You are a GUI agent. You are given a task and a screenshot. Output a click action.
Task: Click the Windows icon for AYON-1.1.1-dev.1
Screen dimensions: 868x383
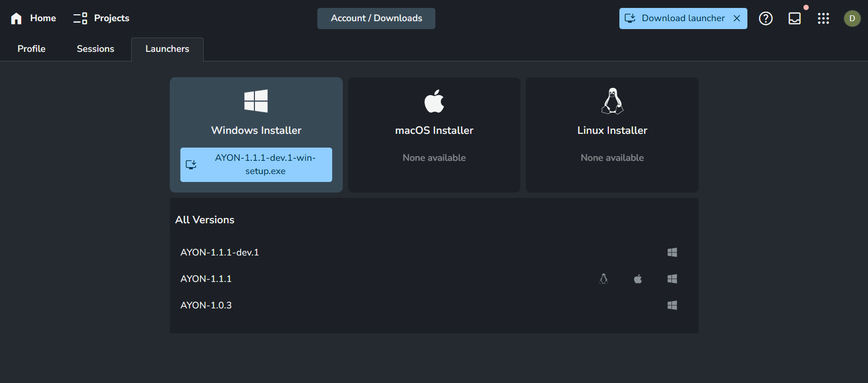(x=672, y=252)
